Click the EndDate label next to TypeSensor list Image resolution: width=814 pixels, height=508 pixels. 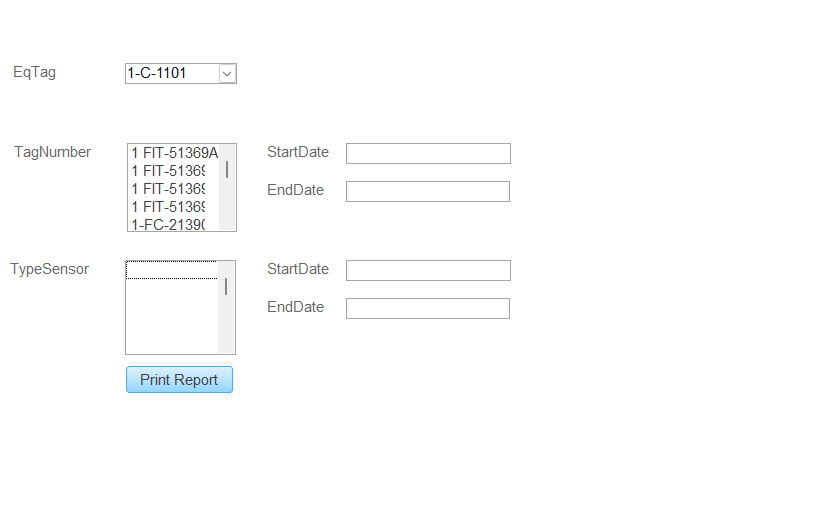click(x=295, y=307)
